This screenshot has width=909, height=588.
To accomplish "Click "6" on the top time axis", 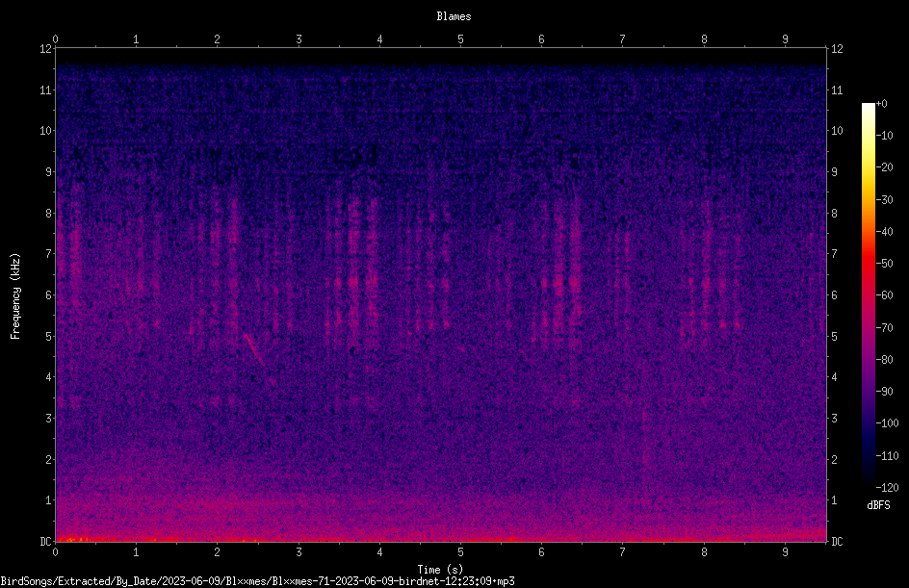I will pyautogui.click(x=541, y=39).
